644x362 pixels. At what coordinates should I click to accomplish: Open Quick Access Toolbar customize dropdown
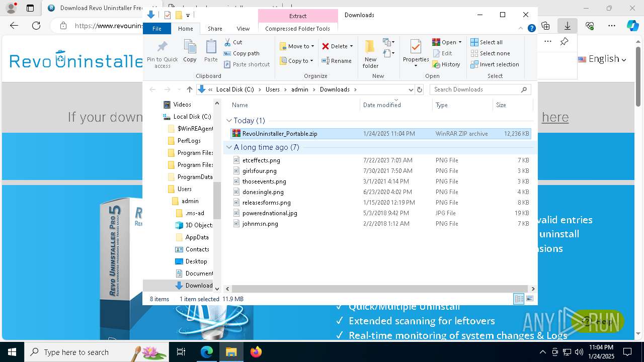188,15
